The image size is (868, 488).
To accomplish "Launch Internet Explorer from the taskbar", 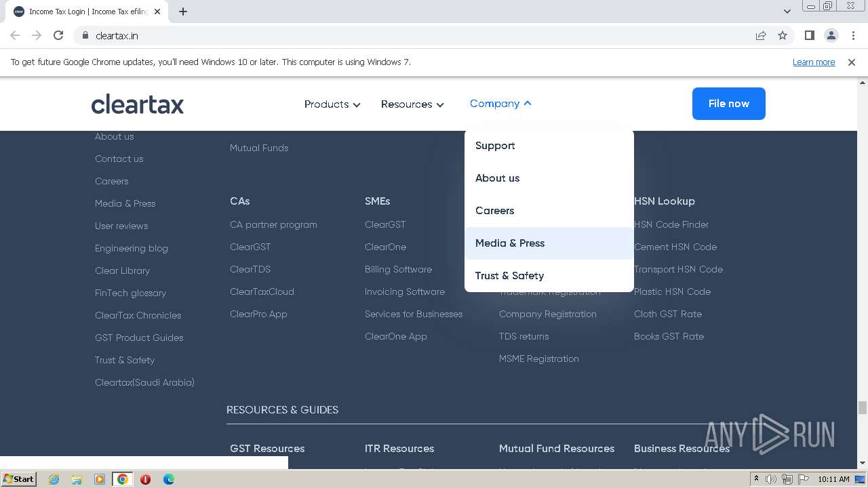I will click(x=54, y=479).
